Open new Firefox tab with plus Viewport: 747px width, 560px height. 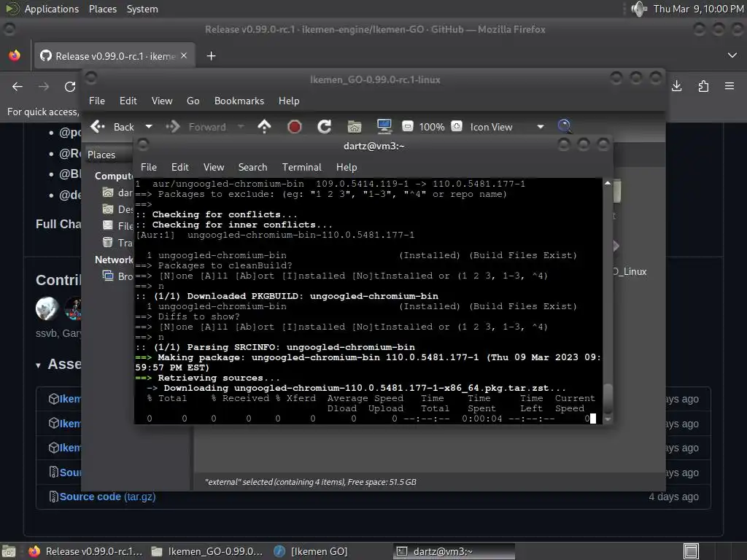211,56
